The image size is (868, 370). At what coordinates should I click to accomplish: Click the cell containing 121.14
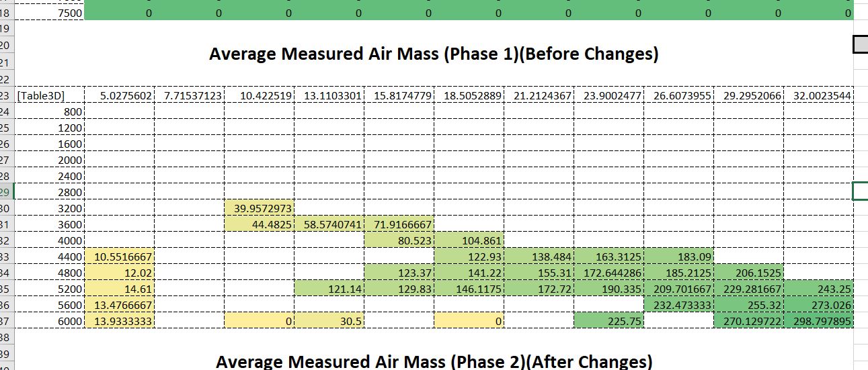point(329,289)
